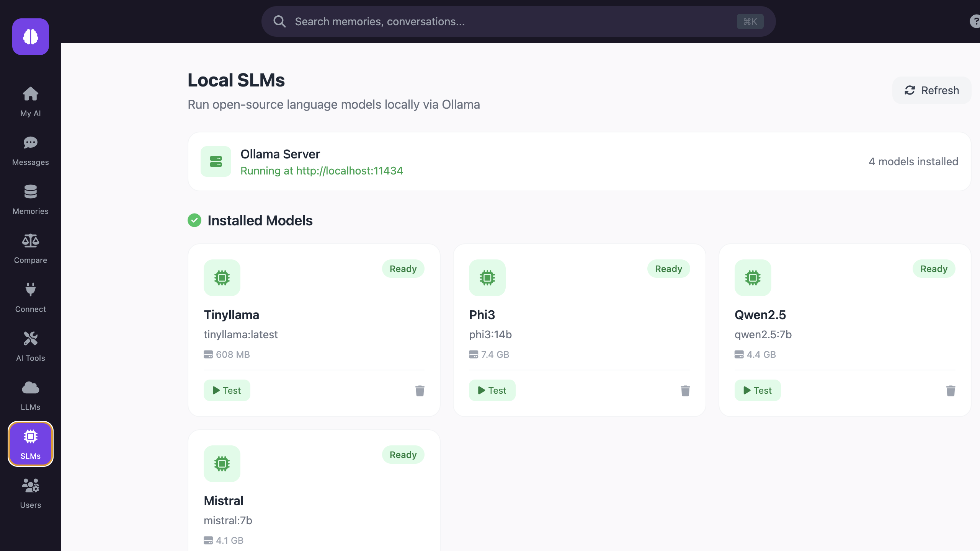Open the Compare scales page

point(31,248)
